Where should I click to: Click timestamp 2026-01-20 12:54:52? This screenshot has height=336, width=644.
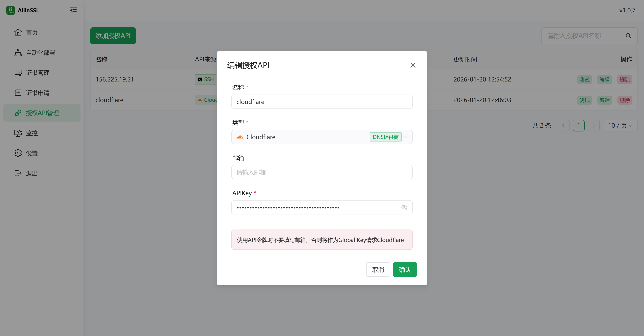482,79
